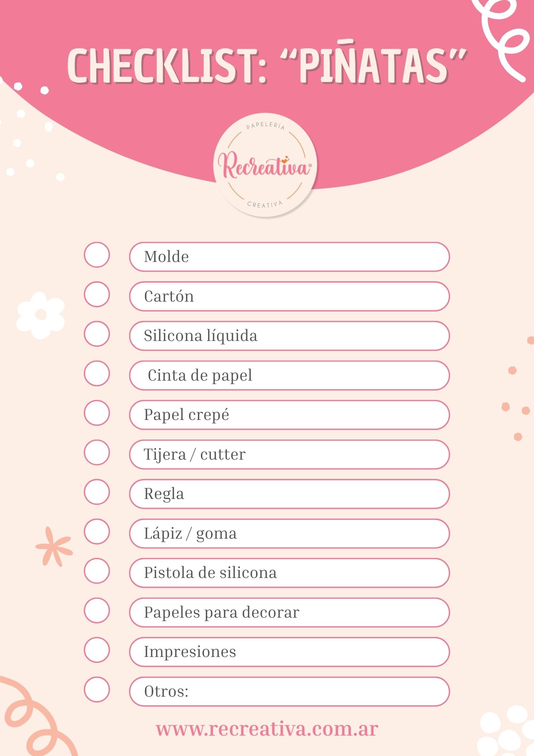Select the Impresiones text box
This screenshot has height=756, width=534.
[x=289, y=652]
